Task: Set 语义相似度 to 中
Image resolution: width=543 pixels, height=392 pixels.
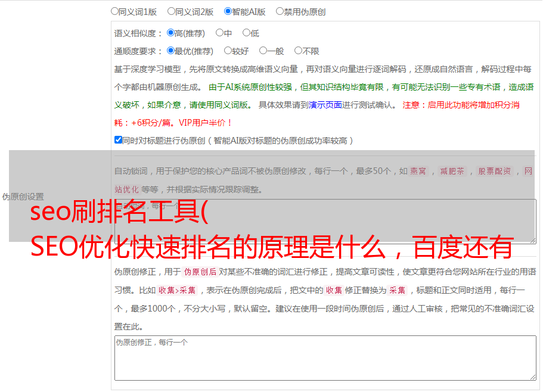Action: (219, 33)
